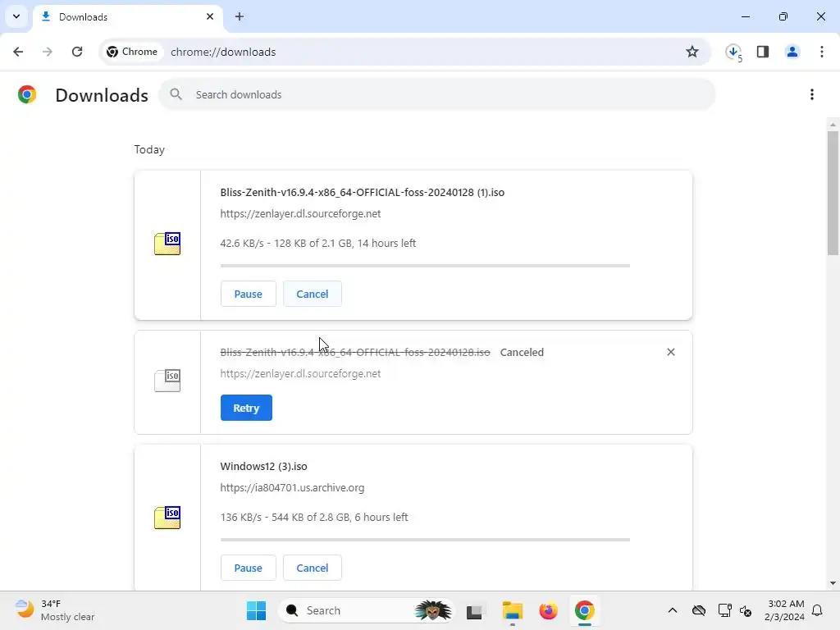The width and height of the screenshot is (840, 630).
Task: Click the taskbar Search box
Action: click(366, 610)
